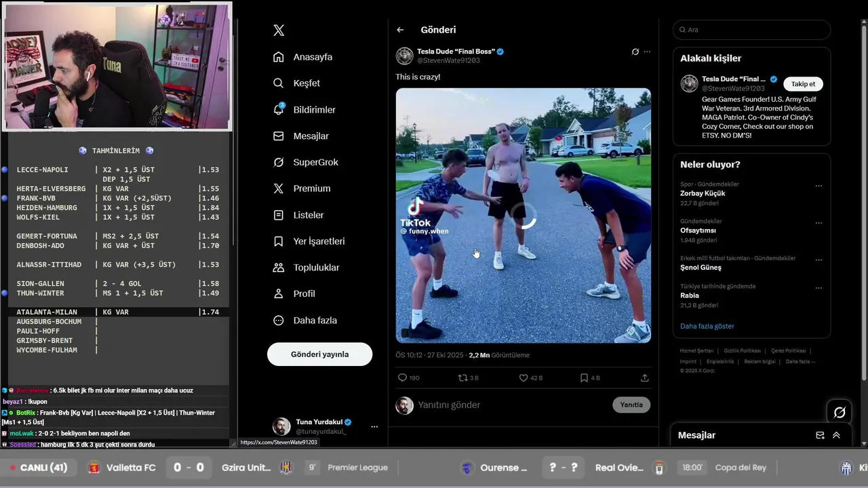Open Ofsaytımsı trend

pos(698,230)
